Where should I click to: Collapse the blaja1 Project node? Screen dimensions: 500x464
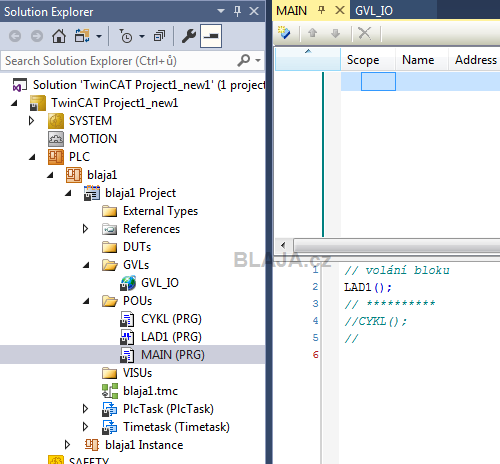(68, 193)
